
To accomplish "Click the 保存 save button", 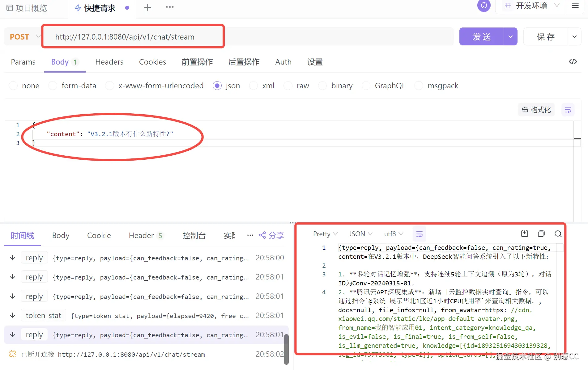I will 546,37.
